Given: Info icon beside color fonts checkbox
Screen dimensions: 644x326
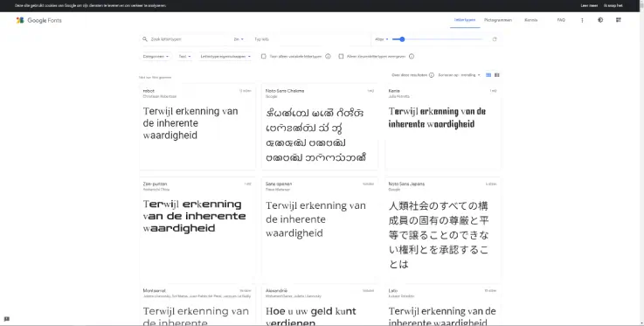Looking at the screenshot, I should coord(412,57).
